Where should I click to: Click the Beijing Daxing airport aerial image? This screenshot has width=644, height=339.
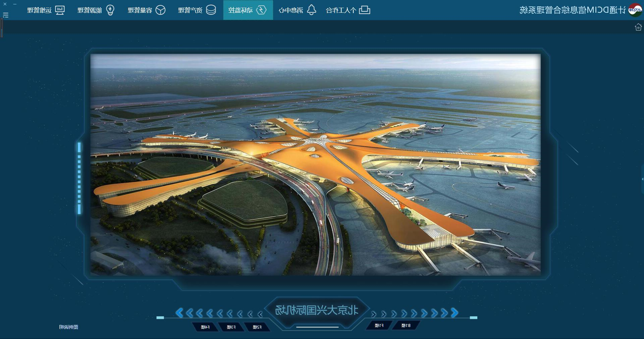click(x=315, y=164)
